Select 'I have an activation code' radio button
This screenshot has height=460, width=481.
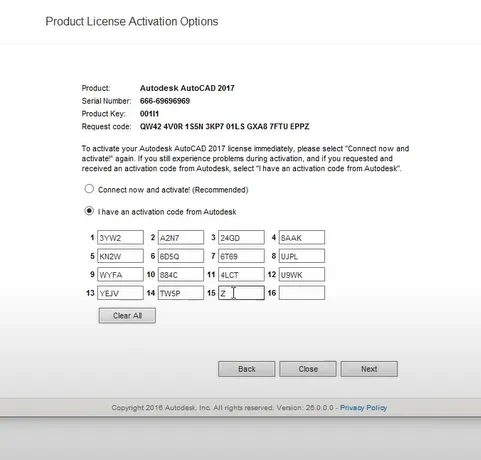89,211
